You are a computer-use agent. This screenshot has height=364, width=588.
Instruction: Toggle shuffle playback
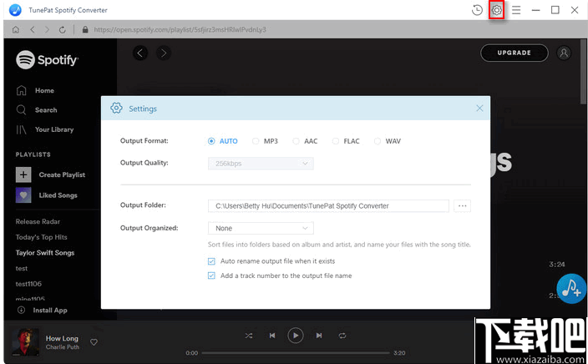(x=249, y=336)
